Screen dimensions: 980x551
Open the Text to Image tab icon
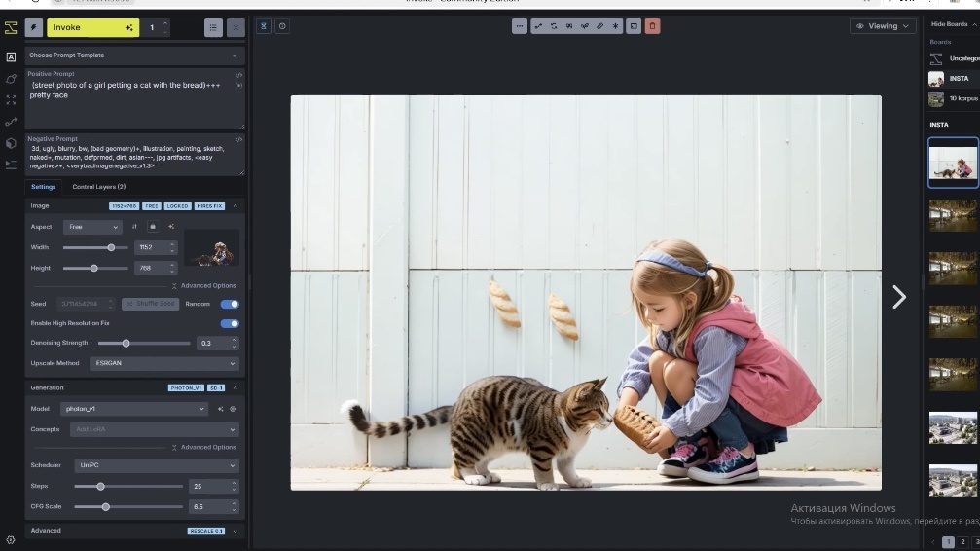pyautogui.click(x=11, y=56)
